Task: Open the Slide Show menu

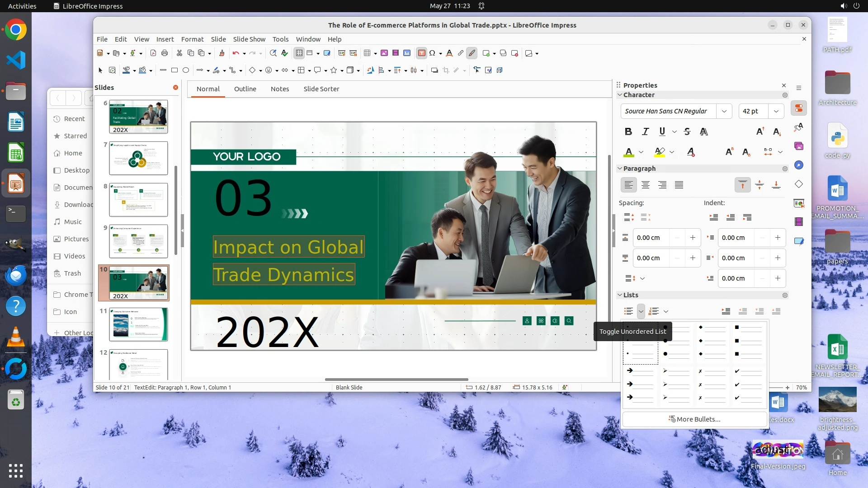Action: point(249,39)
